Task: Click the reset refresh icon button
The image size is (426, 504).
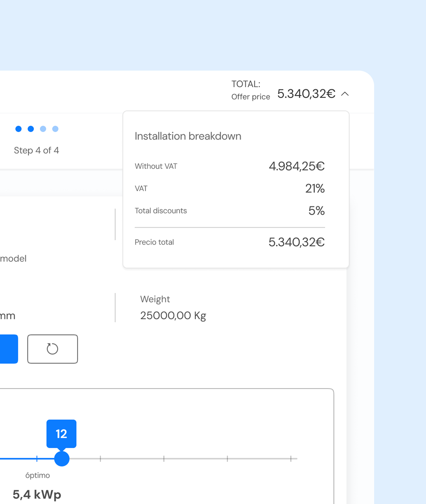Action: tap(52, 349)
